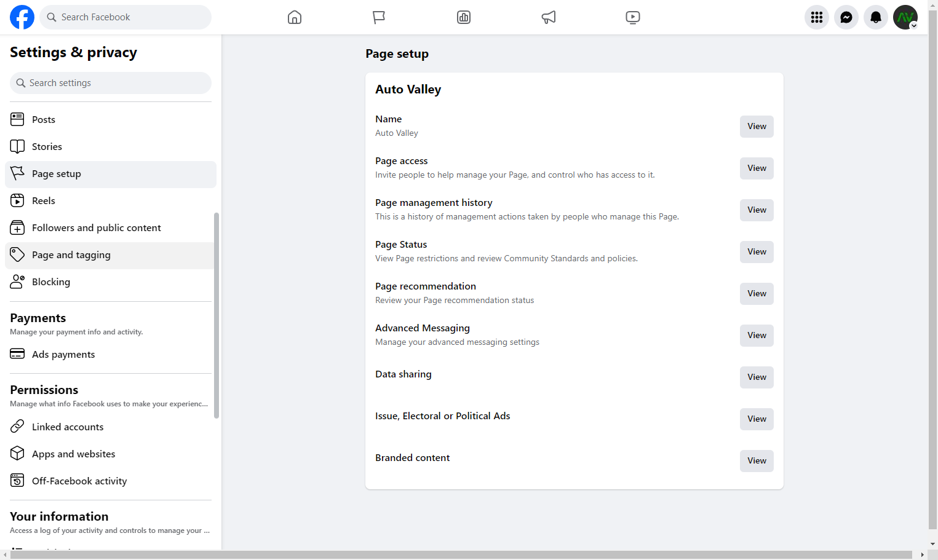Image resolution: width=938 pixels, height=560 pixels.
Task: View Page access settings
Action: [x=757, y=168]
